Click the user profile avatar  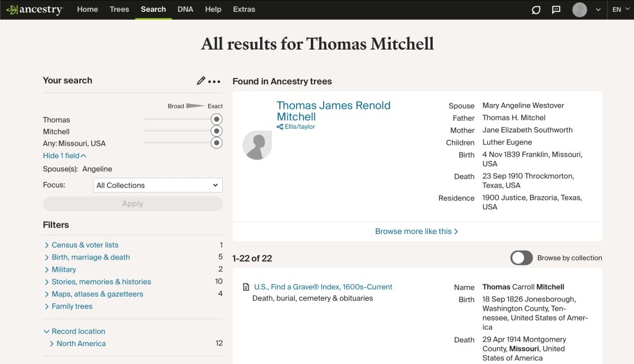pyautogui.click(x=580, y=9)
